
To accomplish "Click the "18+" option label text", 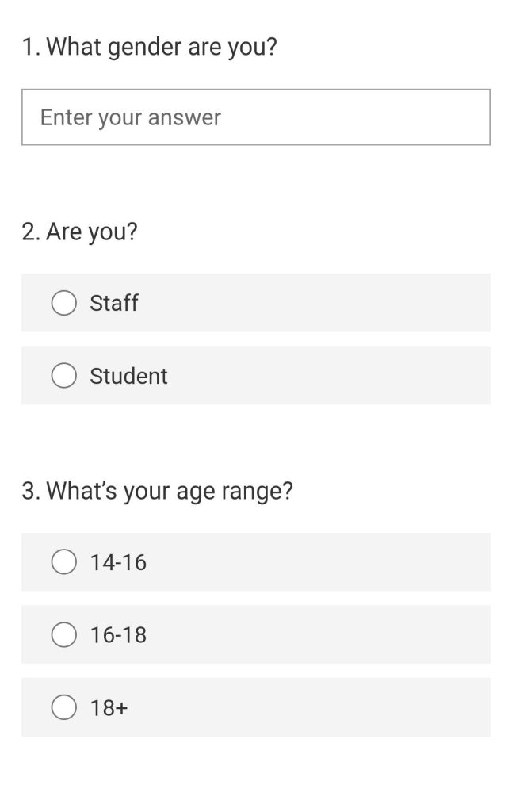I will click(109, 708).
